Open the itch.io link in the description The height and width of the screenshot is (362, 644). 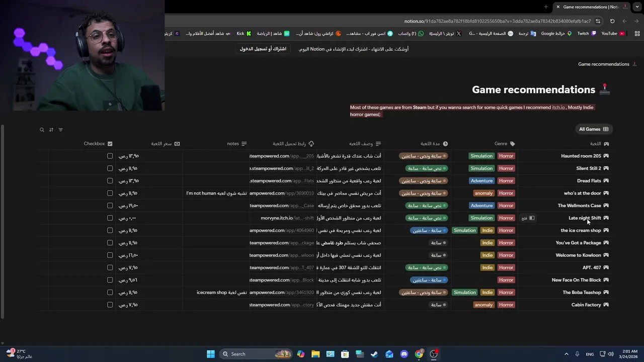(558, 108)
